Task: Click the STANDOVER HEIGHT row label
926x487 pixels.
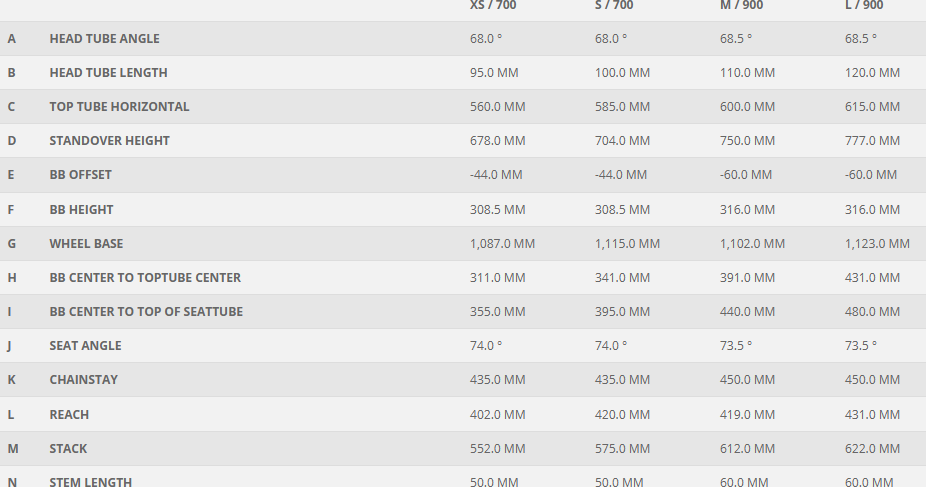Action: [109, 141]
